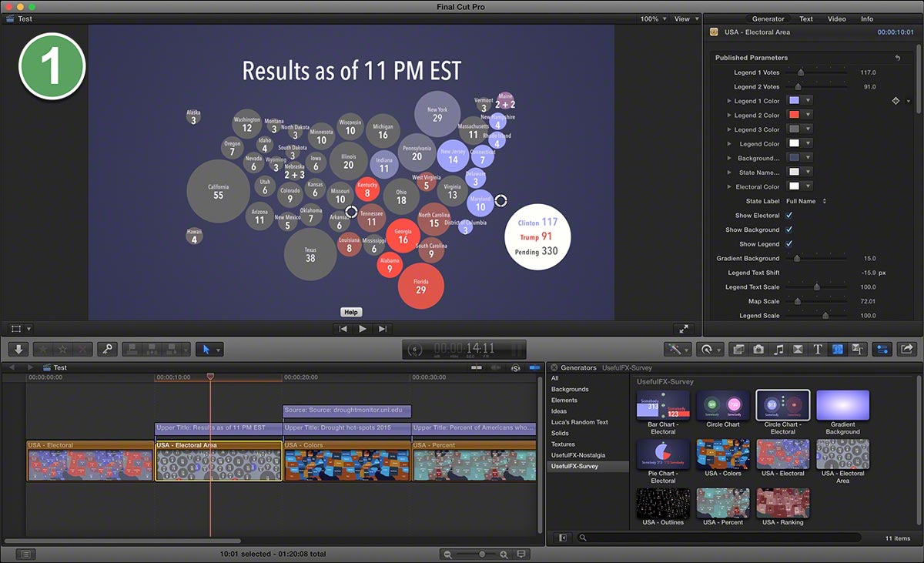The width and height of the screenshot is (924, 563).
Task: Toggle snapping in timeline header
Action: click(x=534, y=368)
